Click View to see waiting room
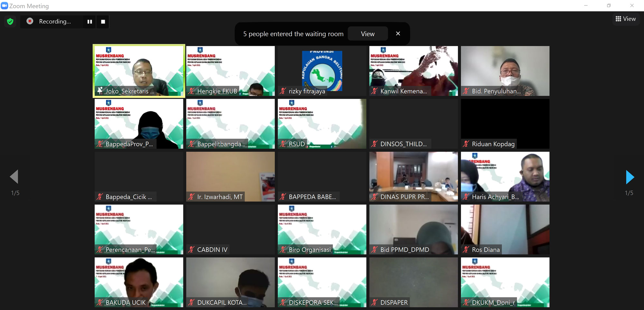Screen dimensions: 644x310 point(367,34)
